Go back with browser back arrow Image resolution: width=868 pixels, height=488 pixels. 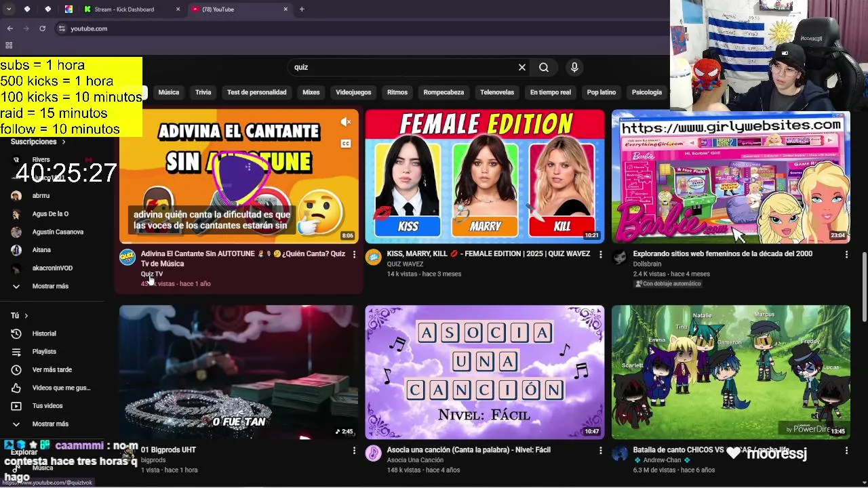click(9, 28)
